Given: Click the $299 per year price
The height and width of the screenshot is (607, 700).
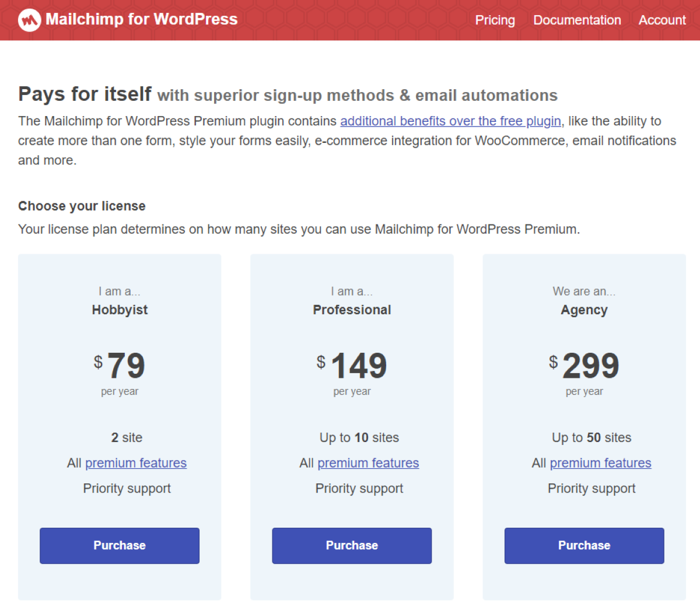Looking at the screenshot, I should point(584,373).
